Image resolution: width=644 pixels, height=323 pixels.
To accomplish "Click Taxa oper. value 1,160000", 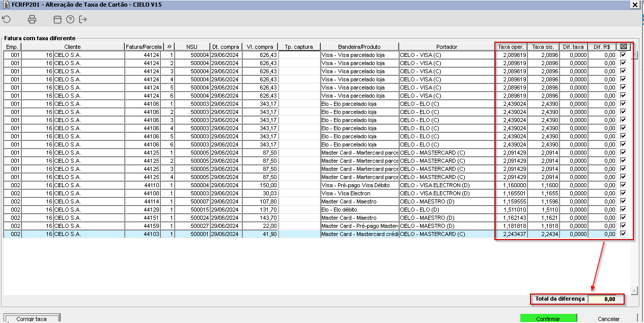I will pos(511,185).
